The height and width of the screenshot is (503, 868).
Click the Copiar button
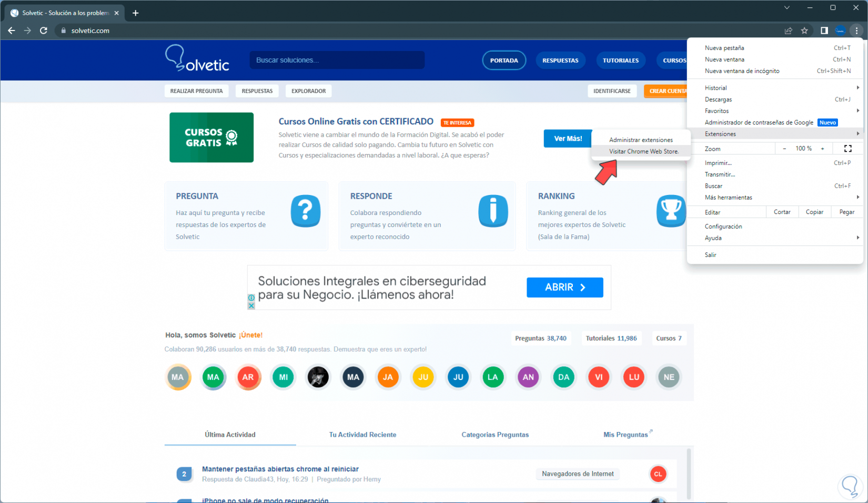[x=815, y=212]
